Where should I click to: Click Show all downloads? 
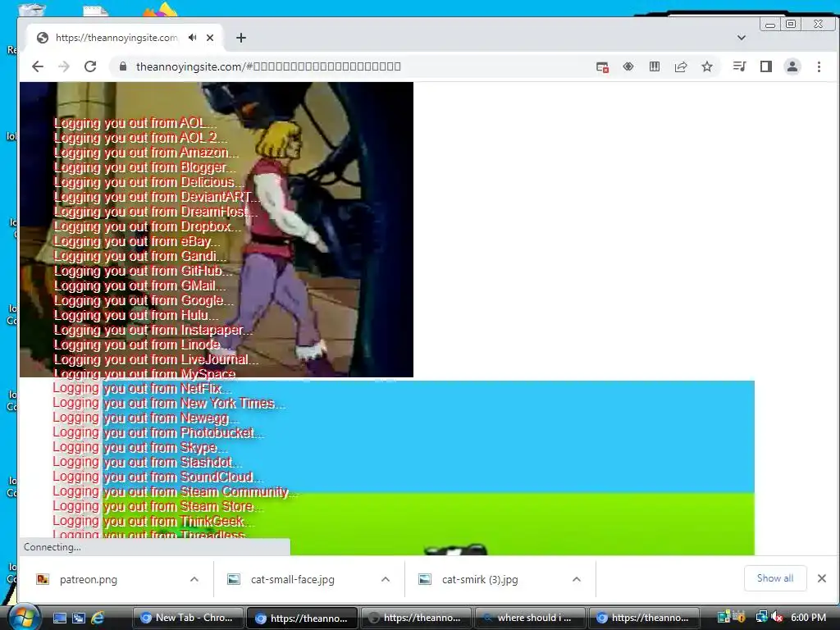pos(774,578)
